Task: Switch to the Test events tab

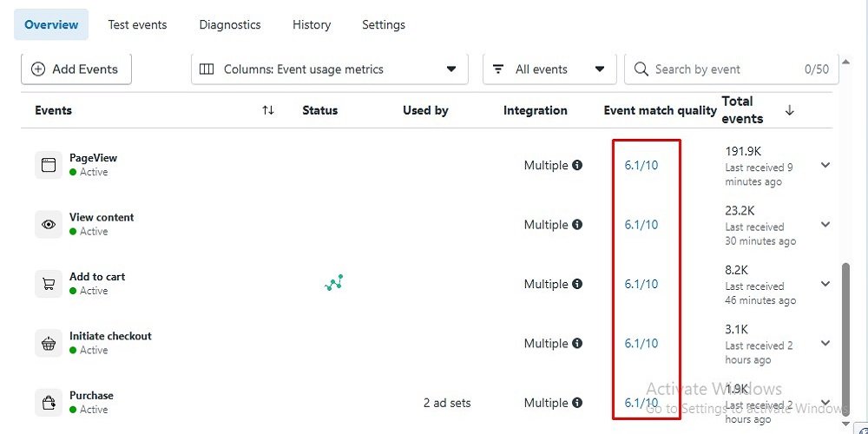Action: [137, 25]
